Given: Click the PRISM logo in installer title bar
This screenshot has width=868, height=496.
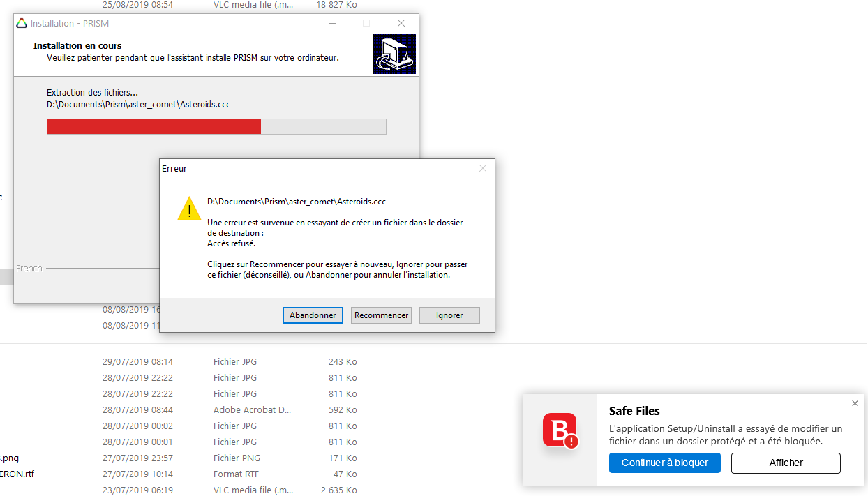Looking at the screenshot, I should pos(22,23).
